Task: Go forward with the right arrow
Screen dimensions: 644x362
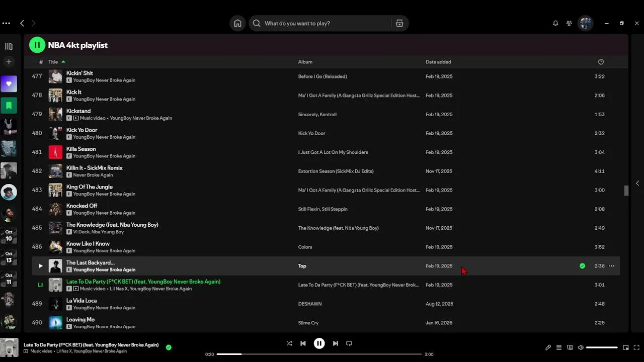Action: pyautogui.click(x=33, y=23)
